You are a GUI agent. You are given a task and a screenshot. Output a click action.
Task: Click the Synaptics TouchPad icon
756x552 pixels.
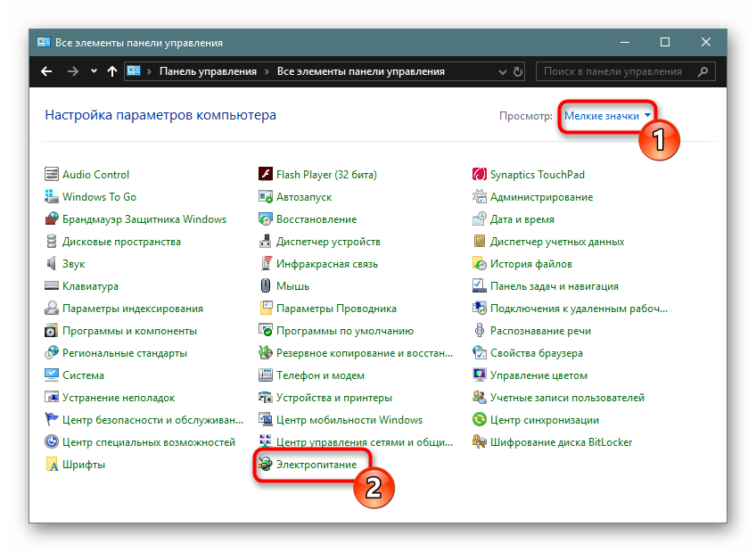click(480, 174)
